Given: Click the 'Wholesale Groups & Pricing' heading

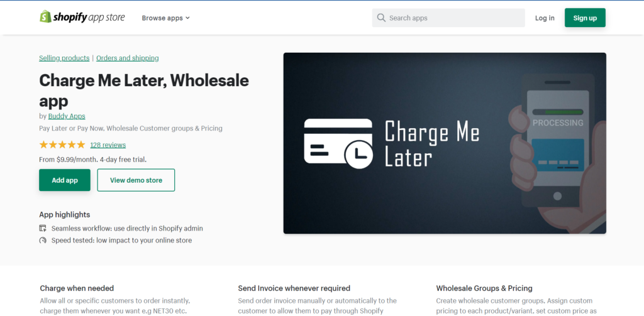Looking at the screenshot, I should coord(484,288).
